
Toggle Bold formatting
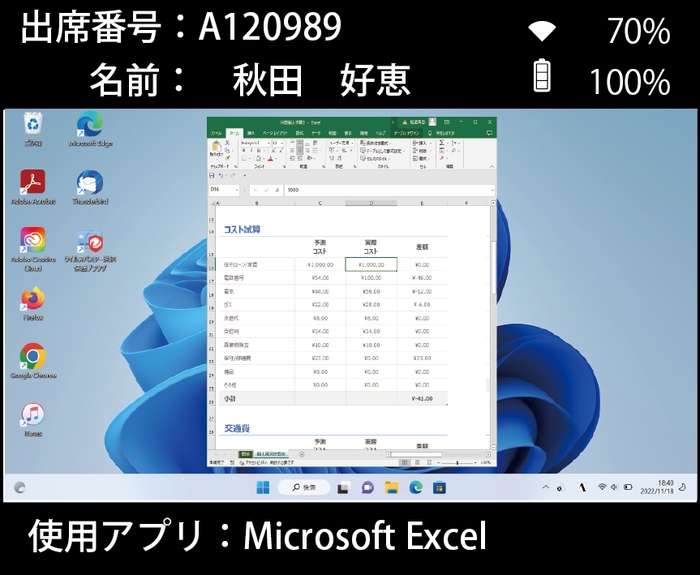pyautogui.click(x=244, y=150)
